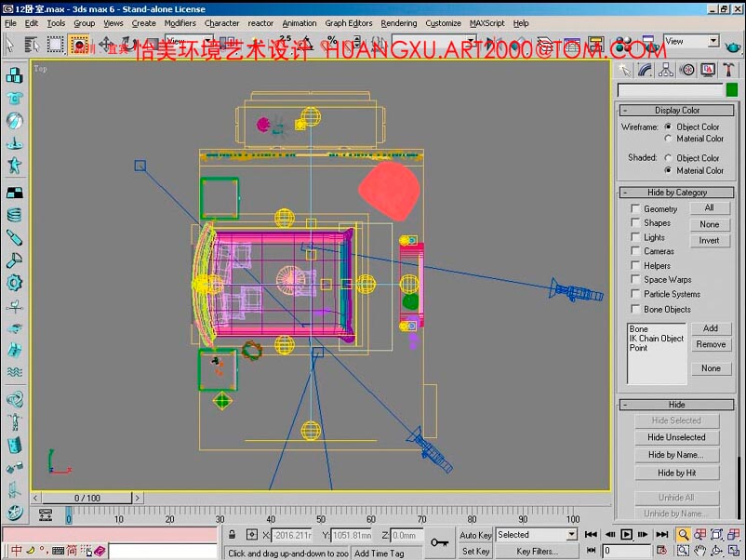Click the Play Animation button
This screenshot has height=560, width=746.
(x=627, y=534)
